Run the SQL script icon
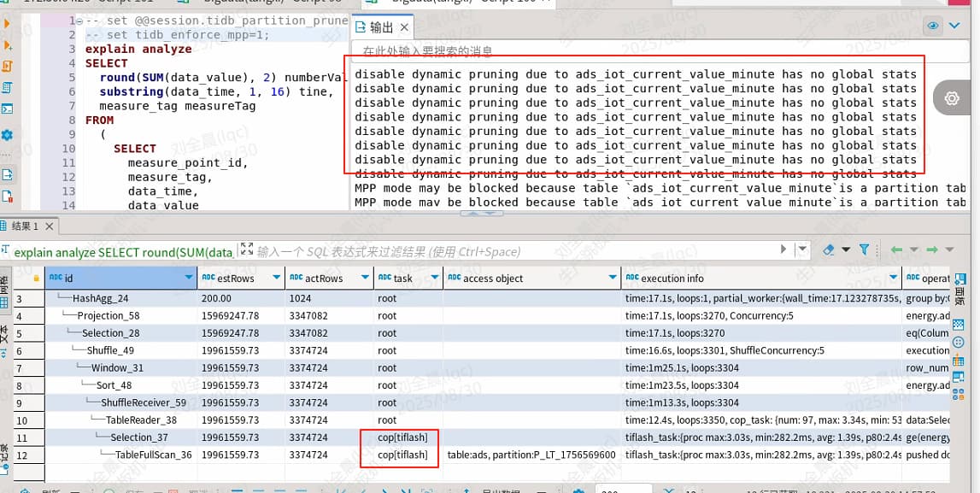 pyautogui.click(x=8, y=66)
